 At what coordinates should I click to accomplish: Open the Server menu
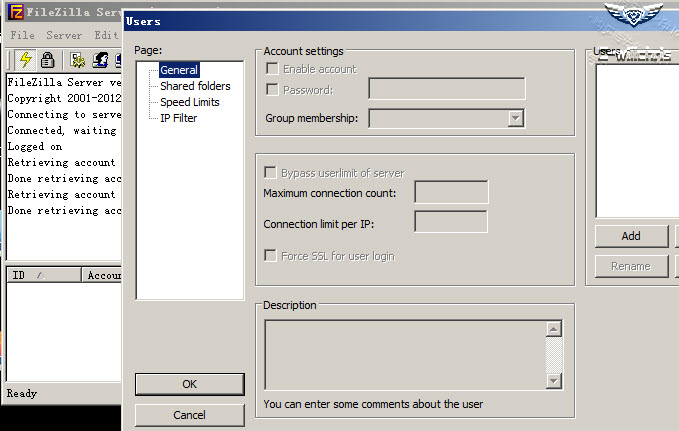(64, 35)
